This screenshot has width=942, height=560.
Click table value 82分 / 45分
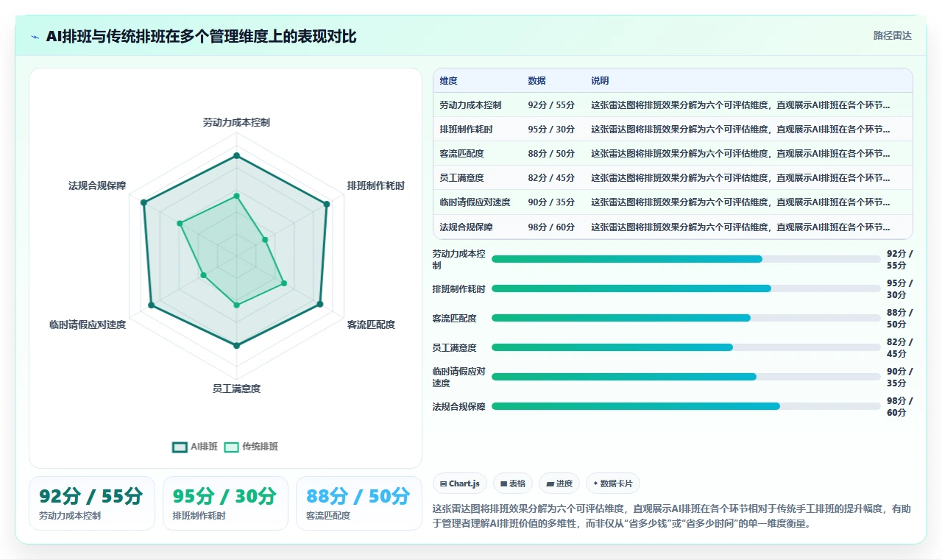551,178
